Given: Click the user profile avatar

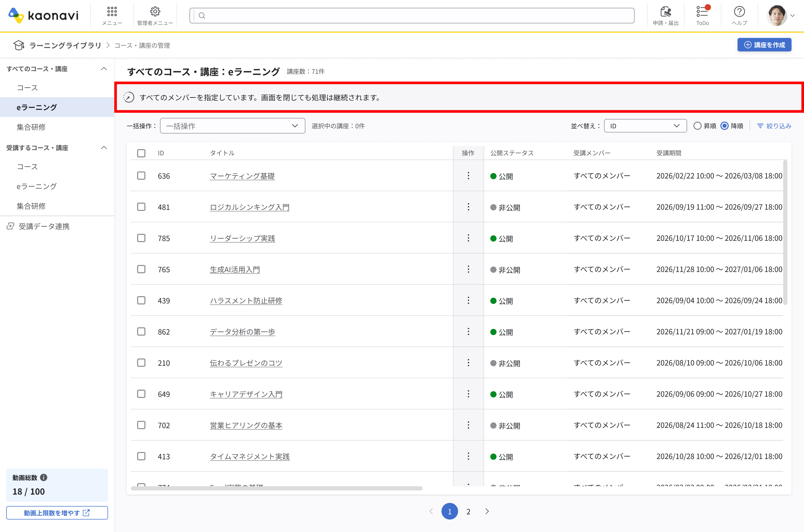Looking at the screenshot, I should click(777, 15).
